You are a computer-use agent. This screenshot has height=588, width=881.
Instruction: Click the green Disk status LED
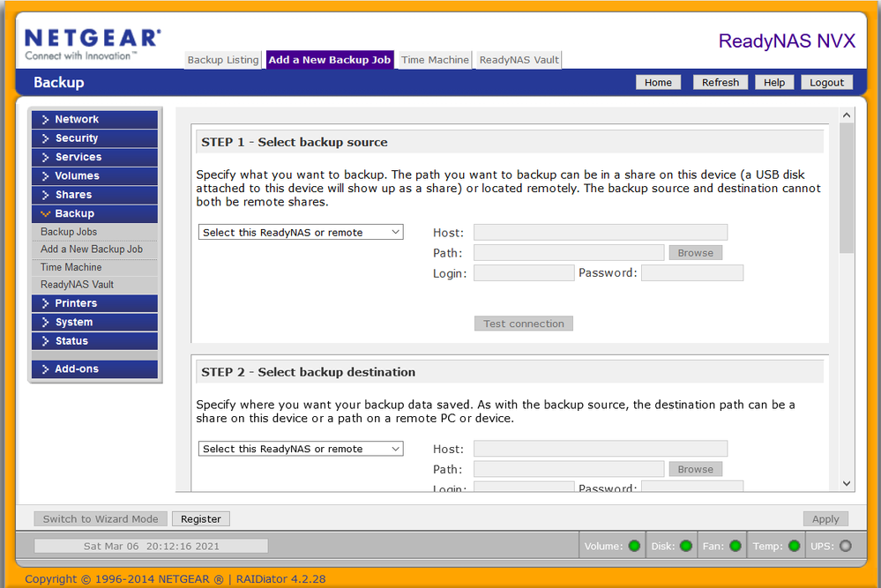pos(685,546)
